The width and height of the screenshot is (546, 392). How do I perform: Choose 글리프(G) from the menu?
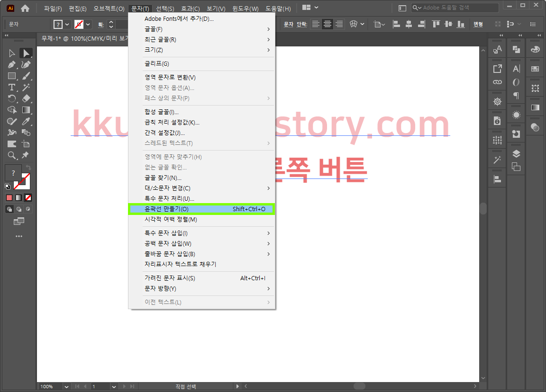(x=201, y=63)
